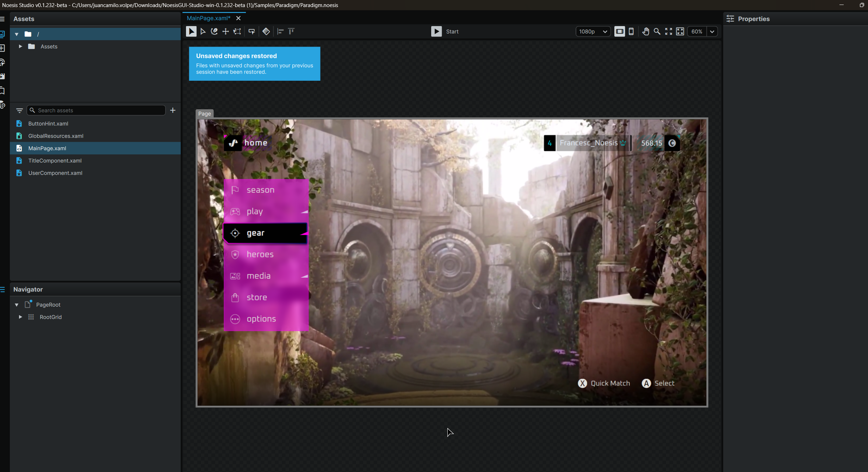Open the hamburger menu at top left

pyautogui.click(x=2, y=19)
